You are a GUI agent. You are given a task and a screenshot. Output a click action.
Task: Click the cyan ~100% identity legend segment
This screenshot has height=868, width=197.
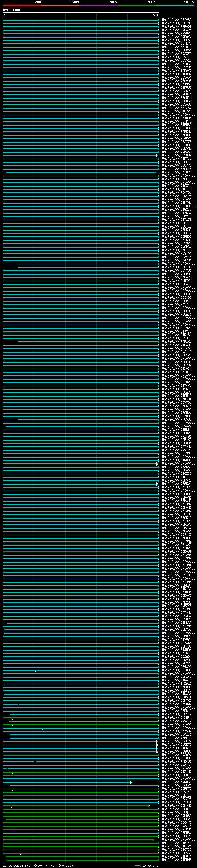(x=175, y=6)
